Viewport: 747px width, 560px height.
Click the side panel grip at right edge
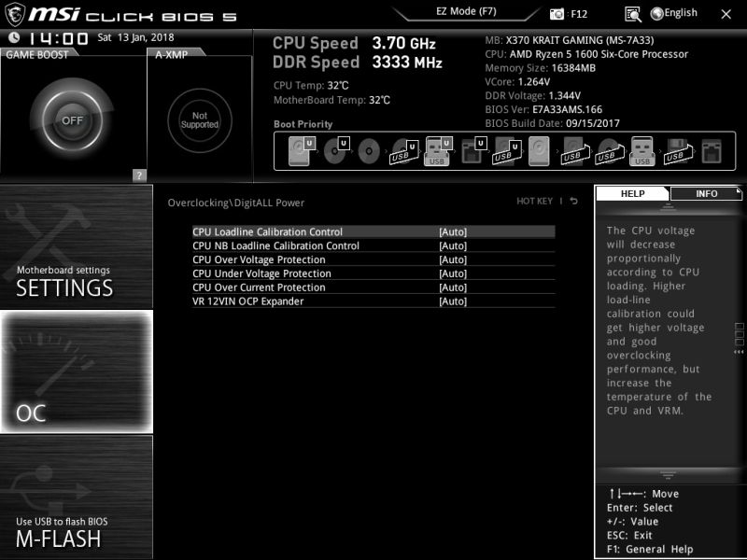(x=739, y=338)
